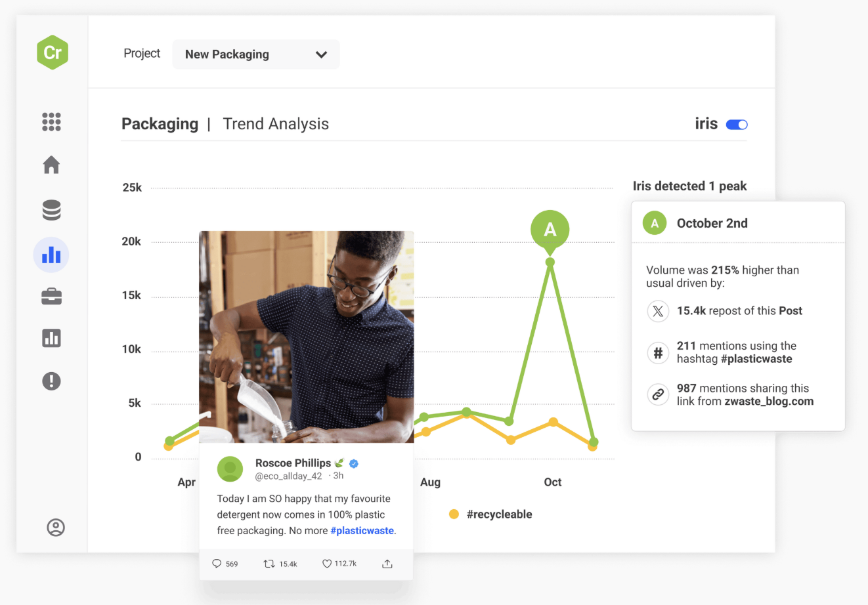Select the highlighted bar chart analytics icon
This screenshot has height=605, width=868.
click(x=51, y=255)
